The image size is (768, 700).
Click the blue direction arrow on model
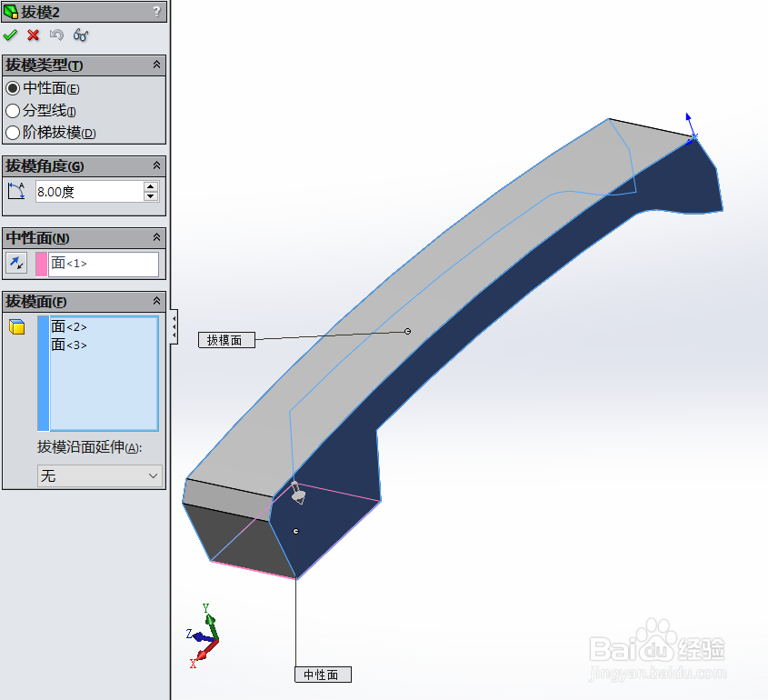tap(691, 125)
